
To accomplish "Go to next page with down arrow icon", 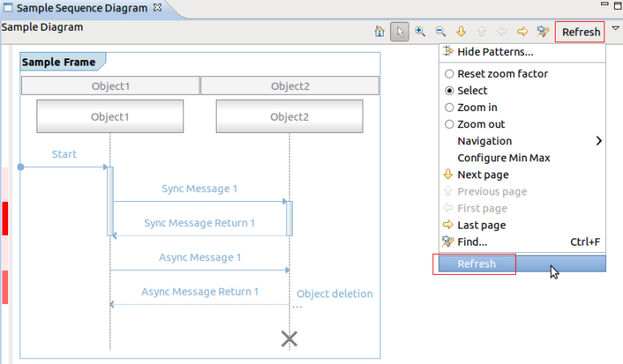I will [x=461, y=32].
